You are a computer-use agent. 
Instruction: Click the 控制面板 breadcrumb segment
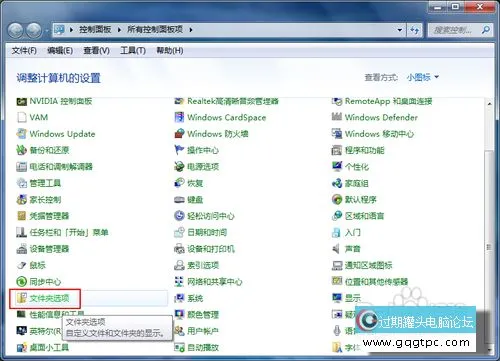[95, 29]
